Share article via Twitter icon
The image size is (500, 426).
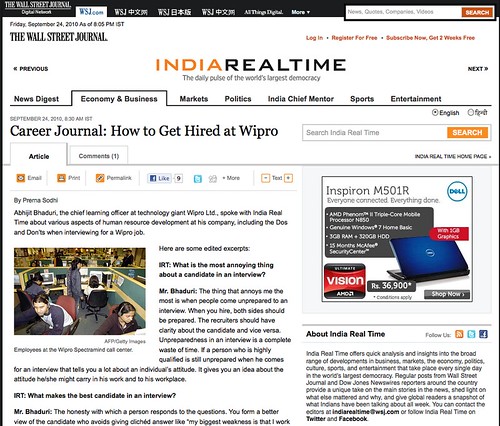click(x=198, y=179)
